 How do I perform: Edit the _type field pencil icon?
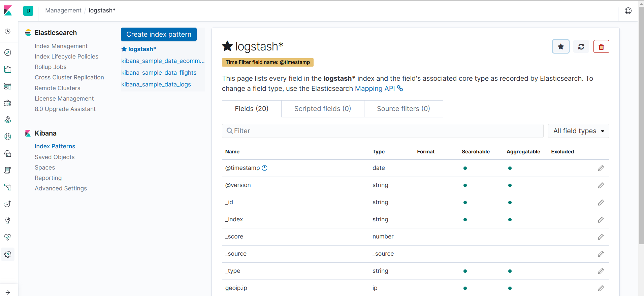pos(601,271)
